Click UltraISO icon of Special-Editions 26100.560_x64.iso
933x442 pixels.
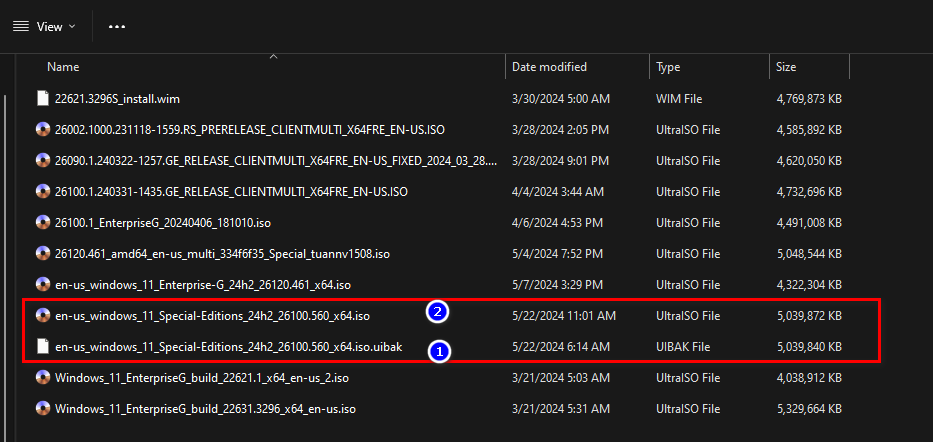[x=42, y=315]
